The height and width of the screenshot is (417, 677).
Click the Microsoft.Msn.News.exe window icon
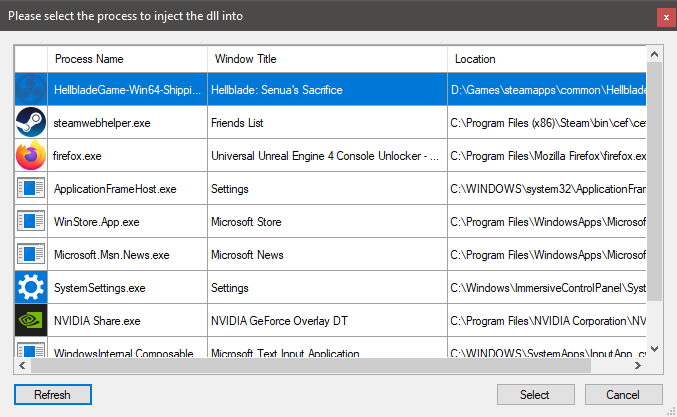click(31, 255)
